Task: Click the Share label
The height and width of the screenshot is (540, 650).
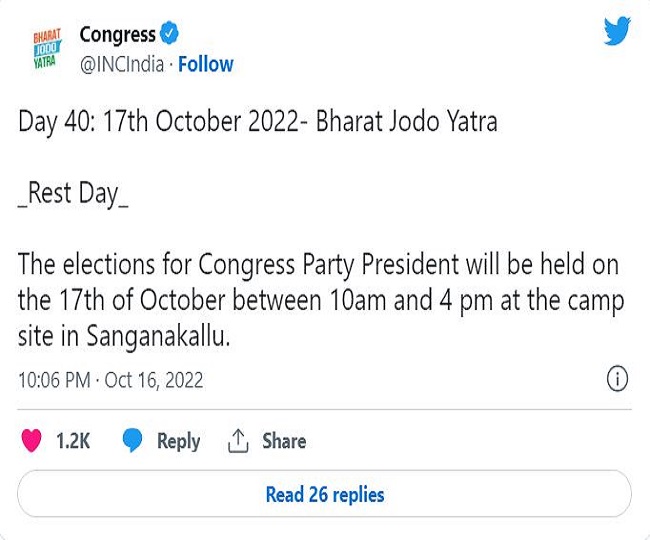Action: click(284, 441)
